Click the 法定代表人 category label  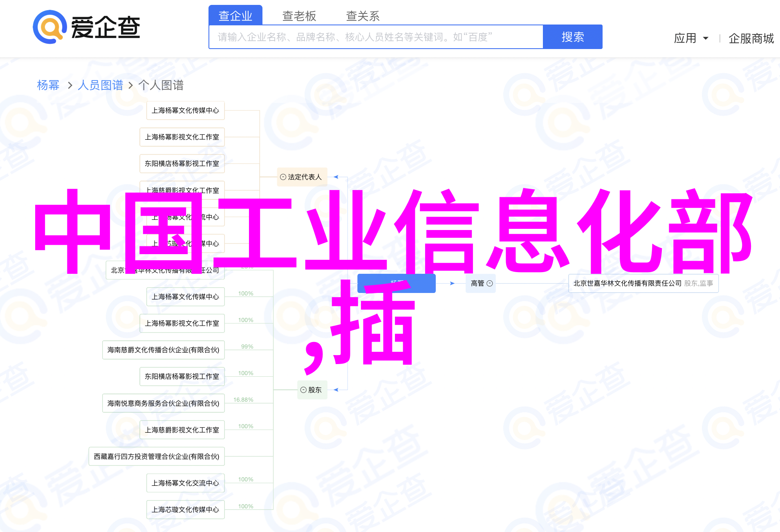(x=305, y=177)
